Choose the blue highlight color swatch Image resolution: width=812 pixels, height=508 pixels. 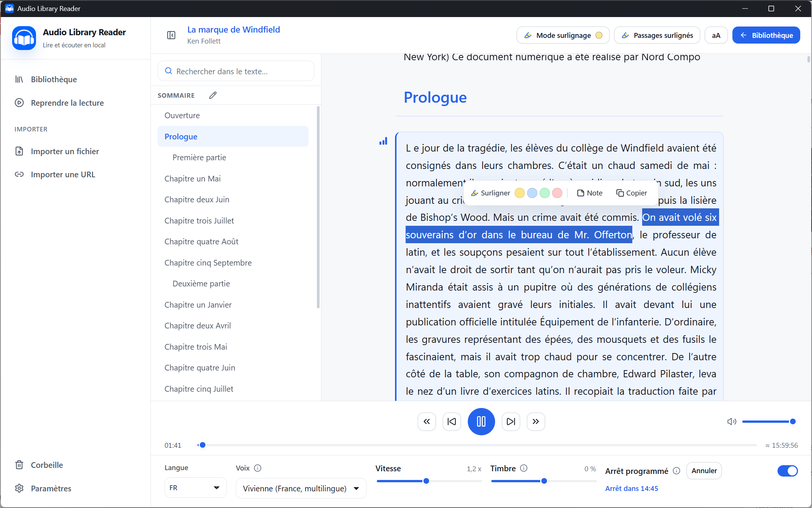(532, 193)
